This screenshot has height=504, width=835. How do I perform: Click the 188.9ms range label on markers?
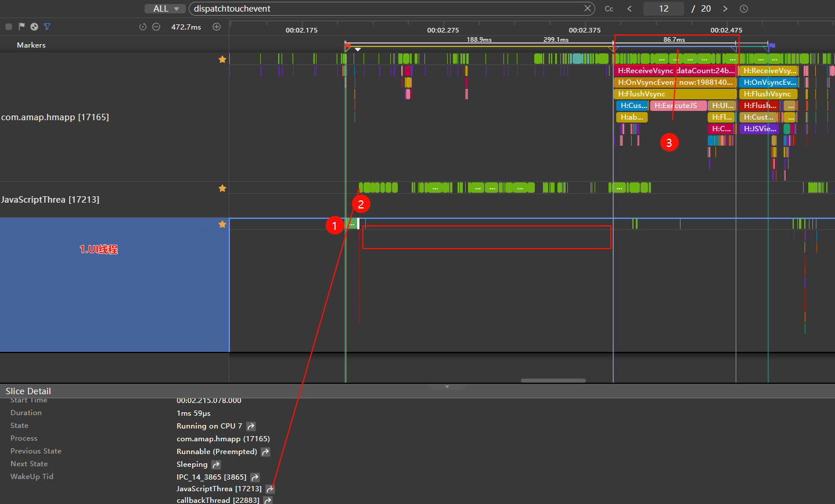coord(479,39)
